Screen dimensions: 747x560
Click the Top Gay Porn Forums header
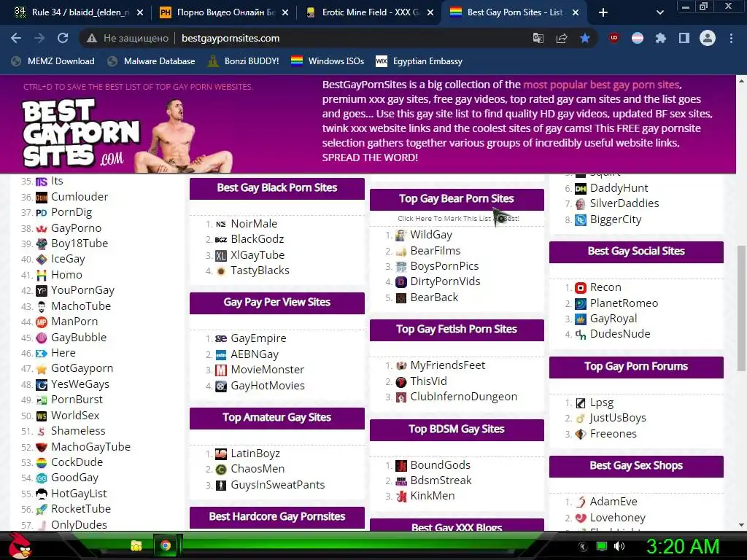pyautogui.click(x=636, y=367)
